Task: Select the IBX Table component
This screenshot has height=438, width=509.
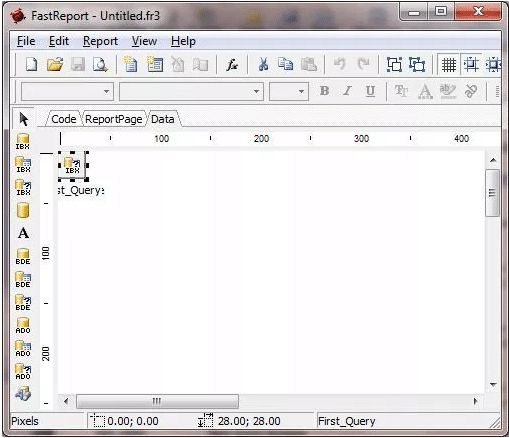Action: click(23, 165)
